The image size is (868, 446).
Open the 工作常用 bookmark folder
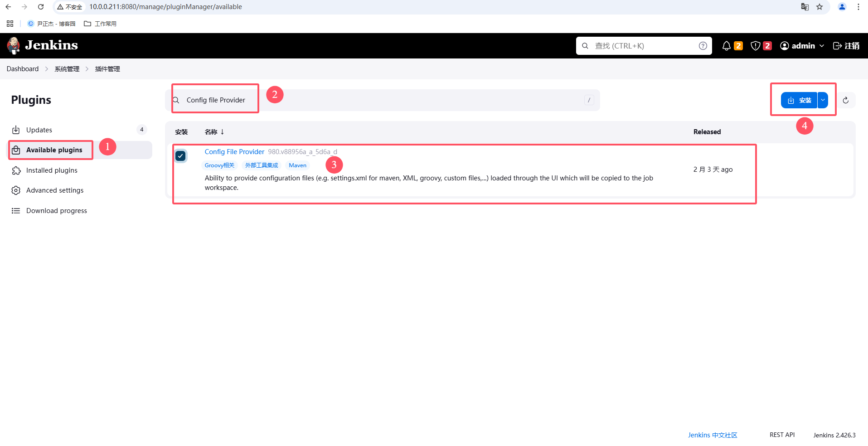(x=100, y=24)
